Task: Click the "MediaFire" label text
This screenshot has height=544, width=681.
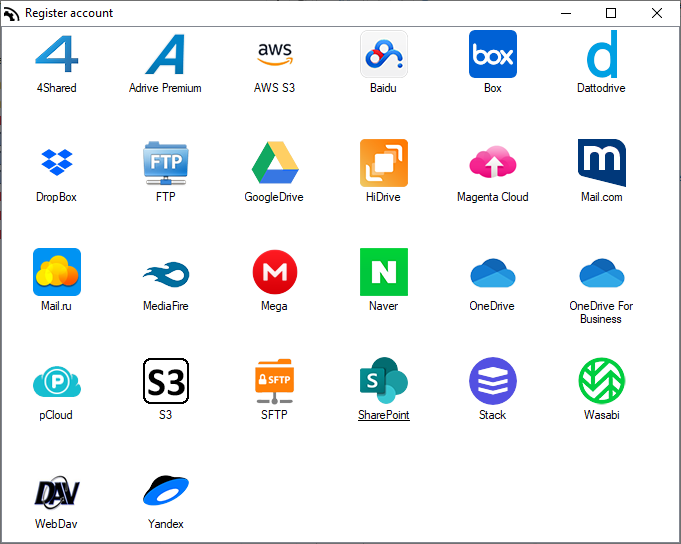Action: click(x=165, y=306)
